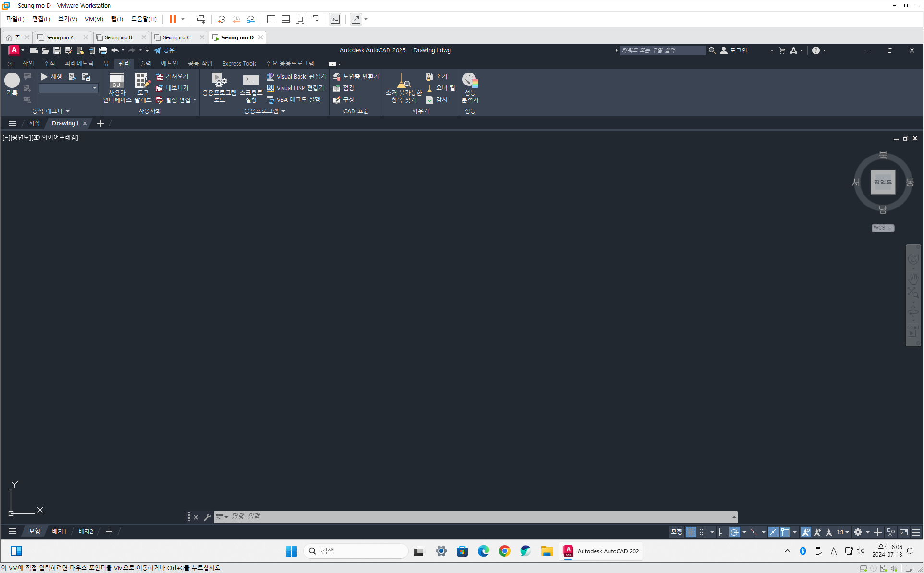
Task: Toggle polar tracking in the status bar
Action: [x=734, y=532]
